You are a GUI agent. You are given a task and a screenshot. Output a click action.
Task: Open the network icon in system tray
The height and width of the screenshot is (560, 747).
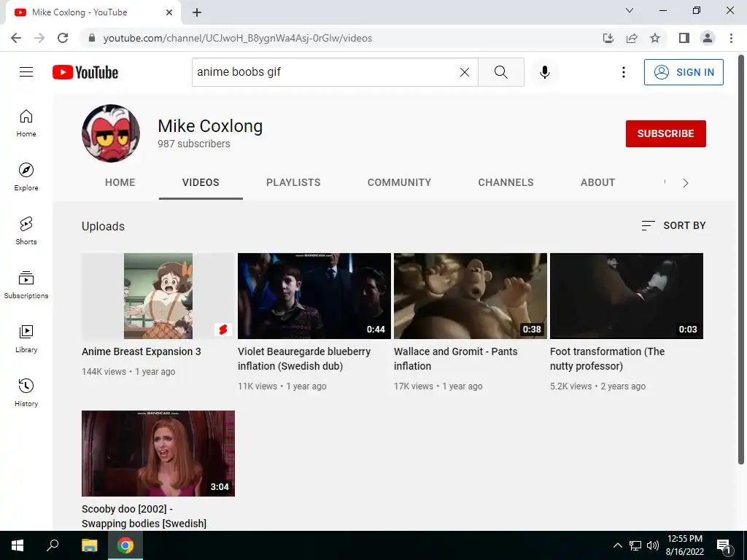point(635,545)
